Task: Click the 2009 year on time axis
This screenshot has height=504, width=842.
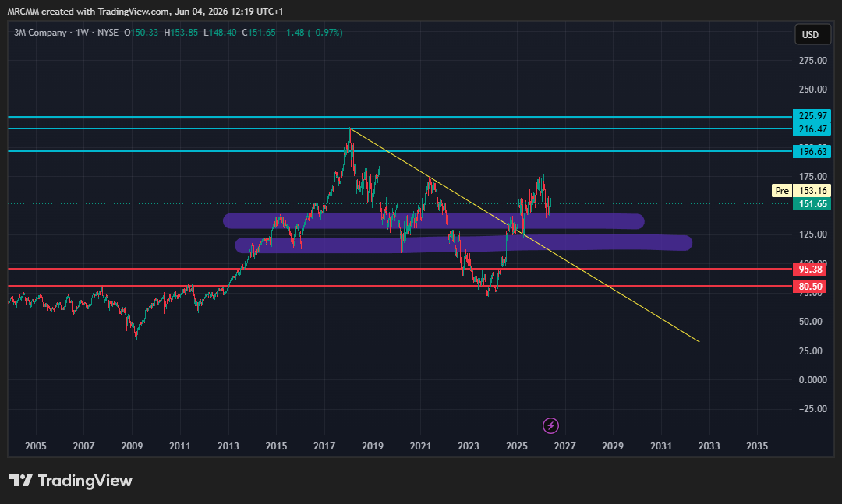Action: click(132, 446)
